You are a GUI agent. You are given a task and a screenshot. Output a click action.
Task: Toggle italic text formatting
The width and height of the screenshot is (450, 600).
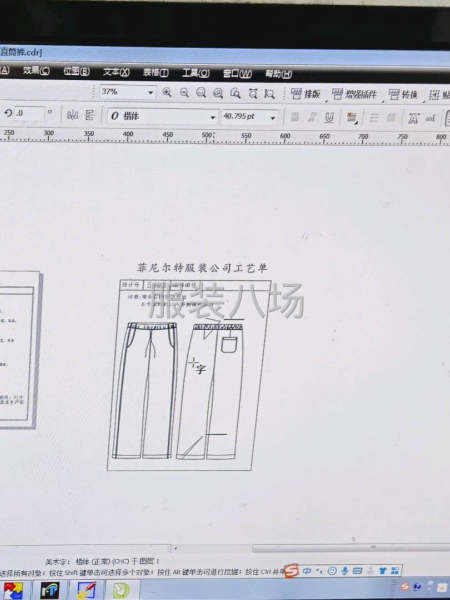[312, 117]
